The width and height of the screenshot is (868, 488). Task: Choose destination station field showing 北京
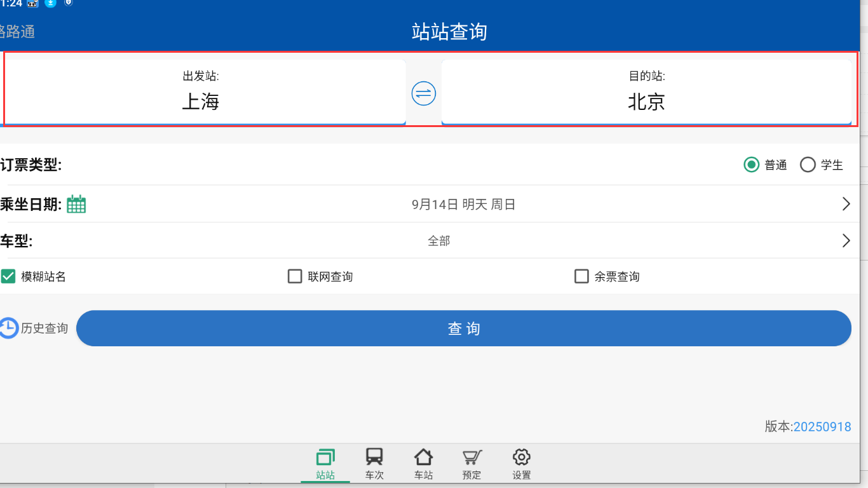point(646,92)
